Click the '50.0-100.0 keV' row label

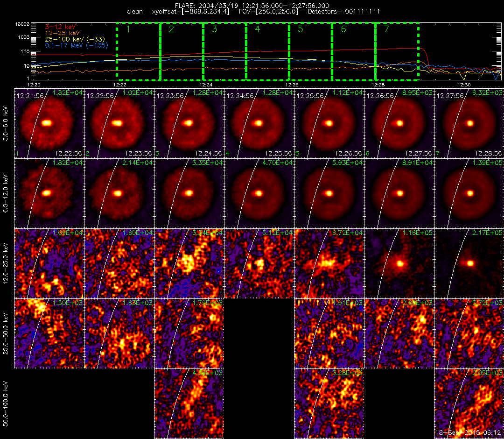6,404
